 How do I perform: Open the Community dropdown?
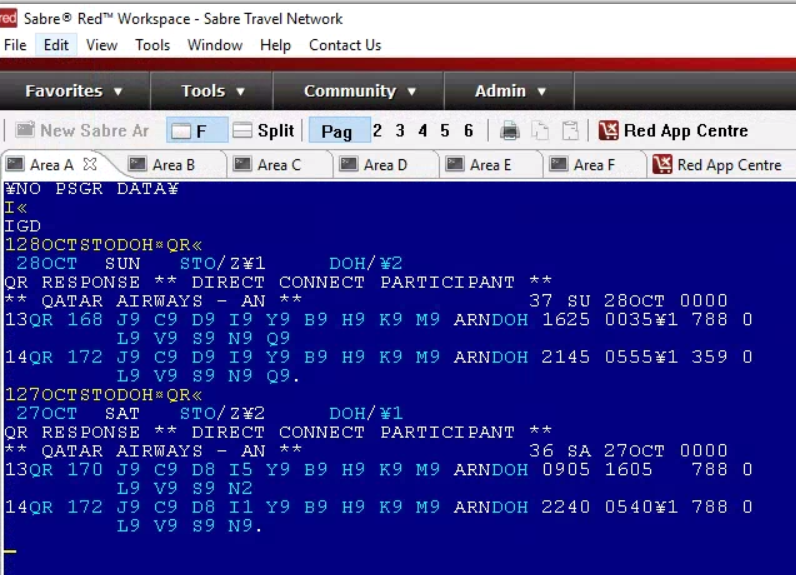[359, 91]
